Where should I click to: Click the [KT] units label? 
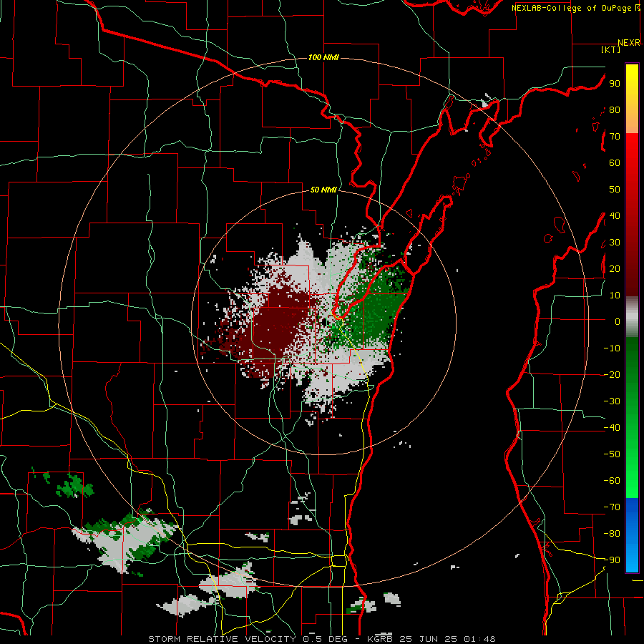pyautogui.click(x=611, y=49)
